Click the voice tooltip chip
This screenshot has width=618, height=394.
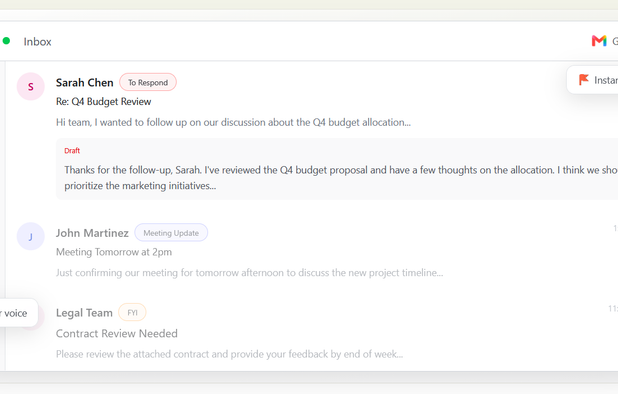(18, 313)
